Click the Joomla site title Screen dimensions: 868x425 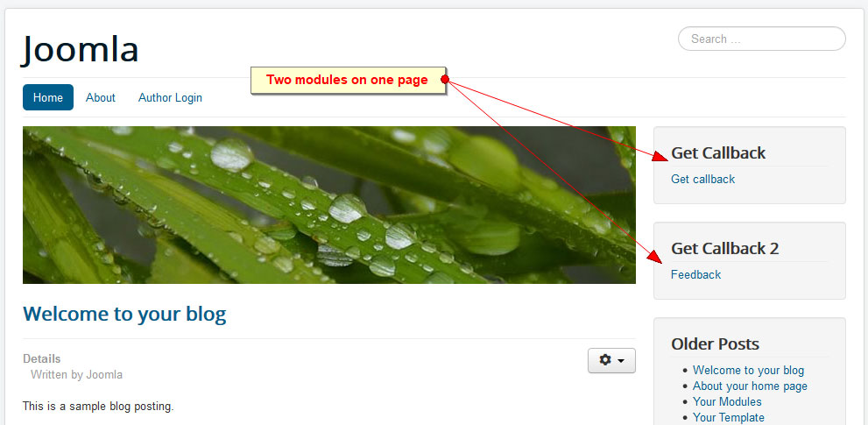[x=81, y=49]
